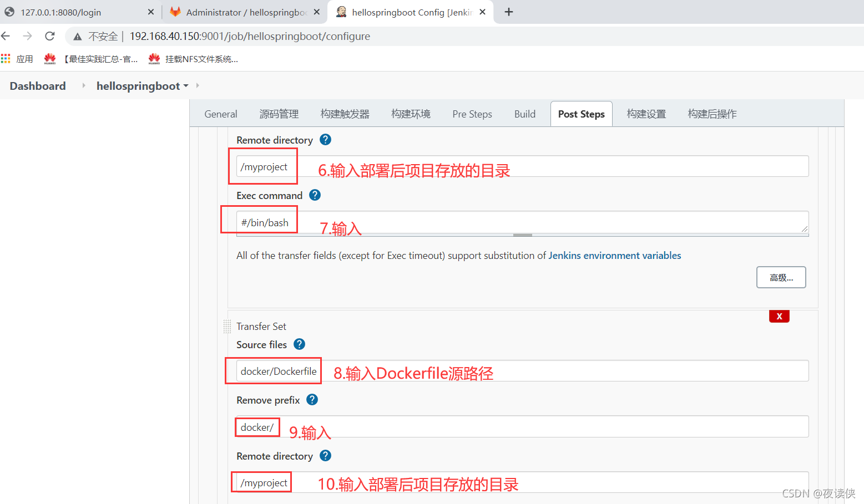
Task: Reload the page with browser refresh icon
Action: 50,36
